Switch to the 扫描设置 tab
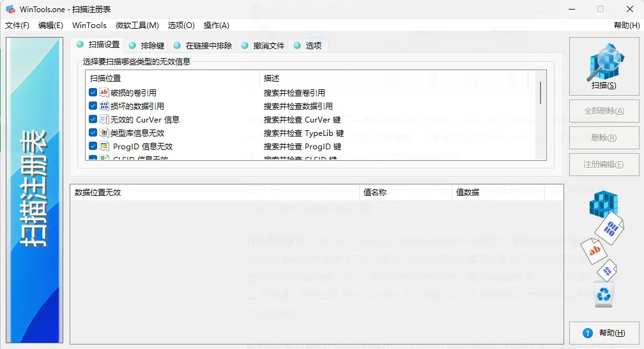Screen dimensions: 644x349 click(98, 45)
